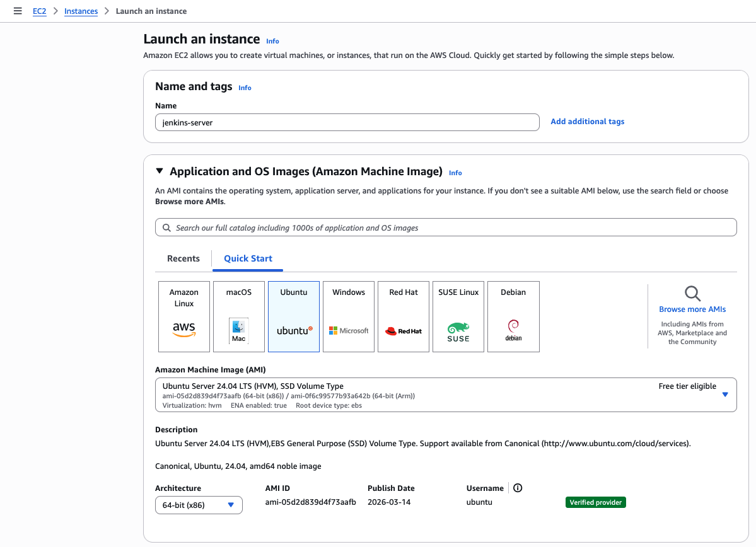Click the Name field containing jenkins-server
756x547 pixels.
click(x=347, y=122)
